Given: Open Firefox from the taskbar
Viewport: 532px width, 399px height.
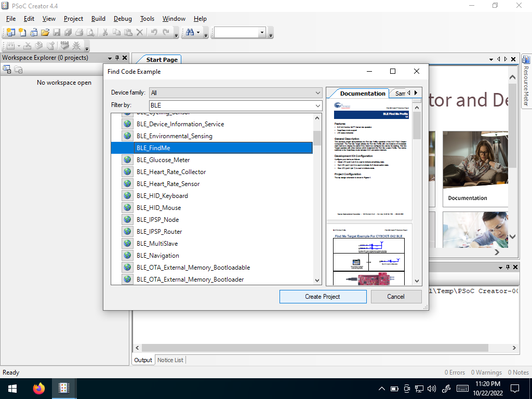Looking at the screenshot, I should 38,388.
